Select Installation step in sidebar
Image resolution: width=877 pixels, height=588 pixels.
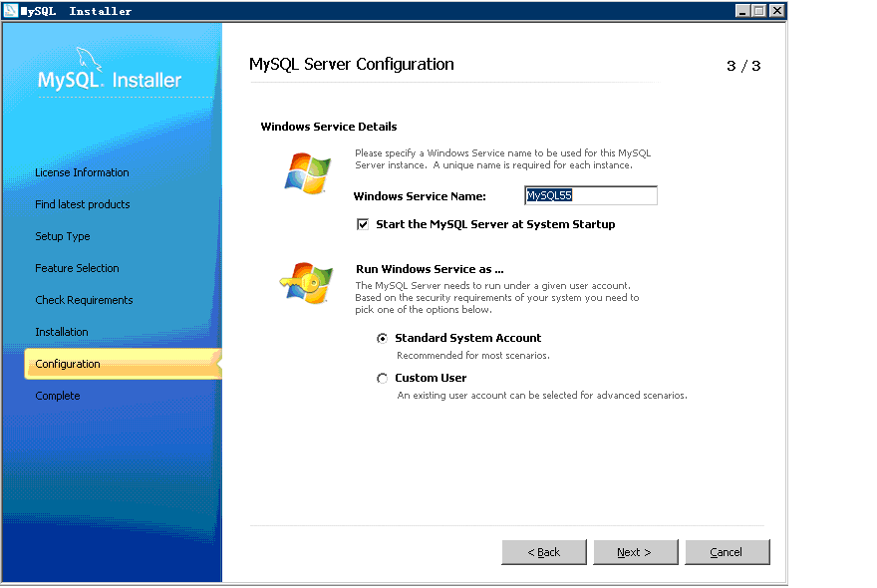pos(62,332)
